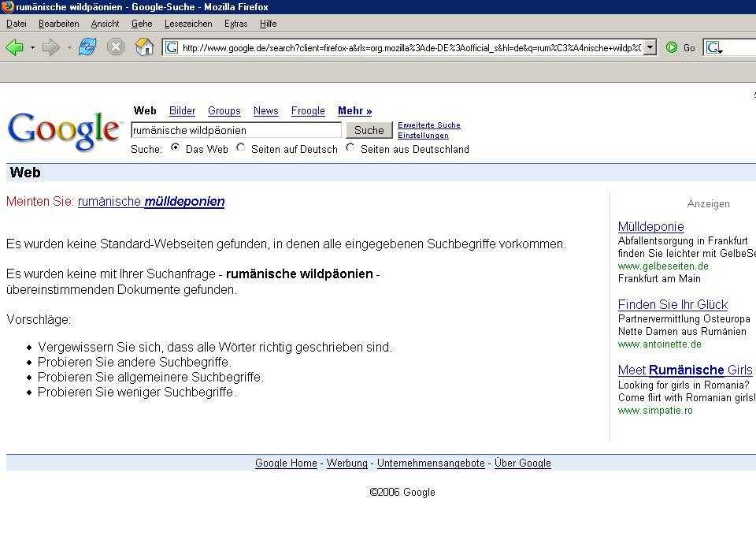Viewport: 756px width, 547px height.
Task: Select the Das Web radio button
Action: 176,147
